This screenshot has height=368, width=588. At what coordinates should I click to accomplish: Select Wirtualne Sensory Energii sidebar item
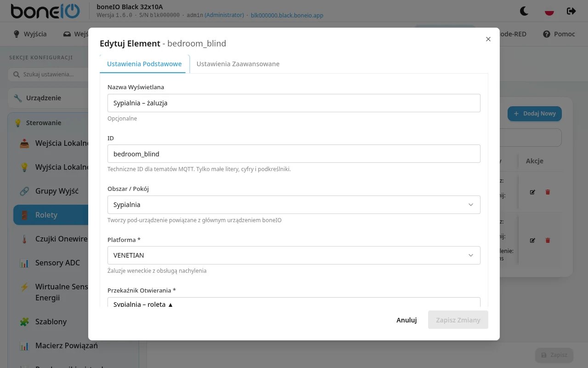coord(51,292)
